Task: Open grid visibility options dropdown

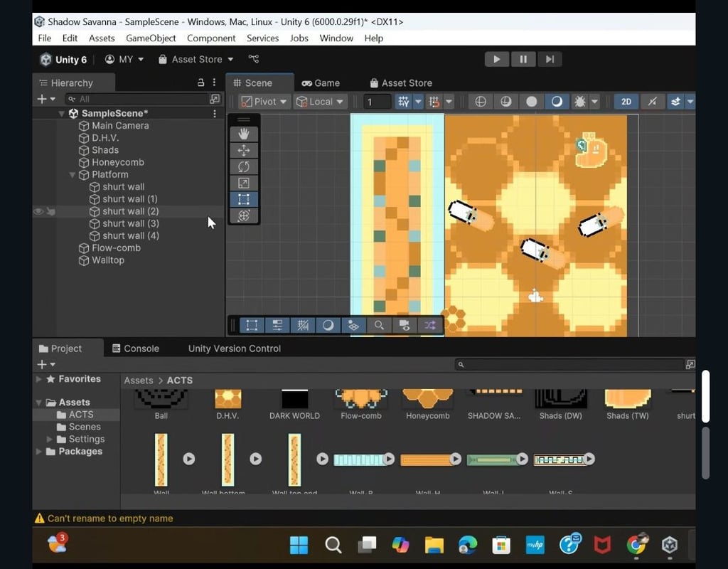Action: point(418,102)
